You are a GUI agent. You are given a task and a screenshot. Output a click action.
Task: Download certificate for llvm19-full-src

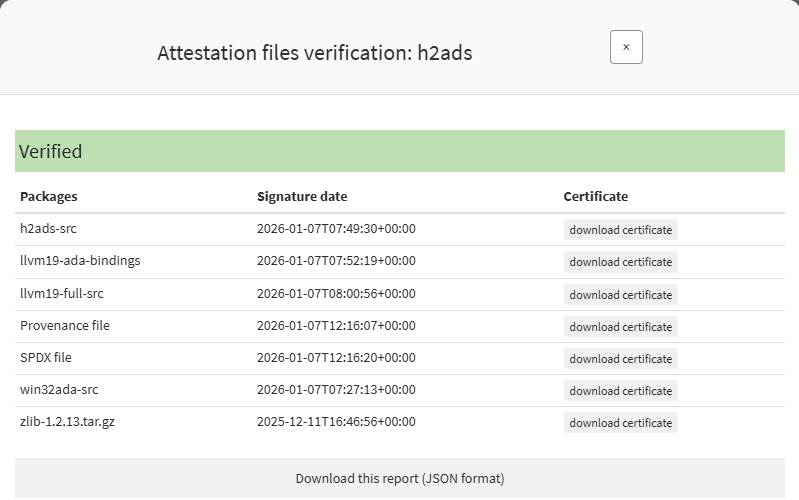pos(620,295)
